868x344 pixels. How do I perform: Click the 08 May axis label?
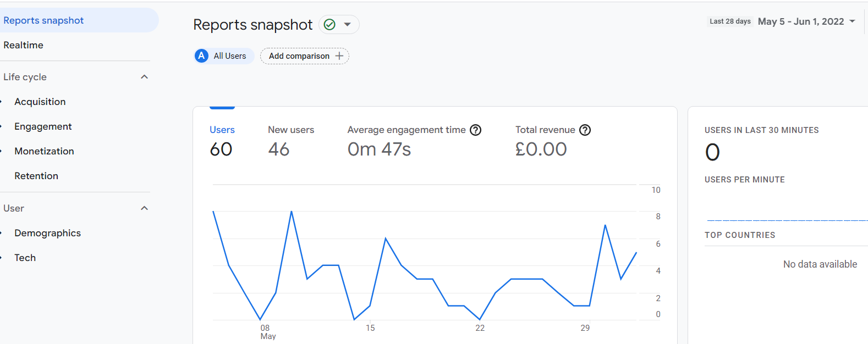(267, 332)
